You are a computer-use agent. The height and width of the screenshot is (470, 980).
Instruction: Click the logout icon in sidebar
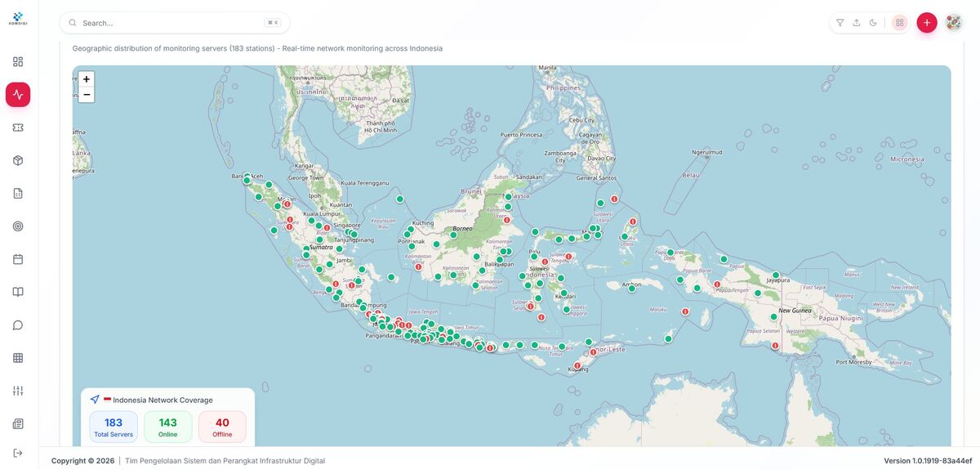pos(18,453)
